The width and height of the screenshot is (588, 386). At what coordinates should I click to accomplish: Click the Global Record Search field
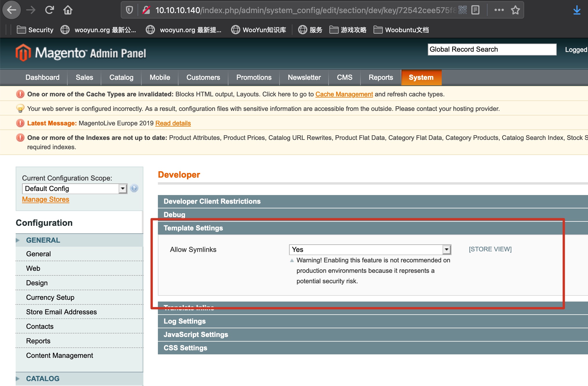click(x=492, y=49)
